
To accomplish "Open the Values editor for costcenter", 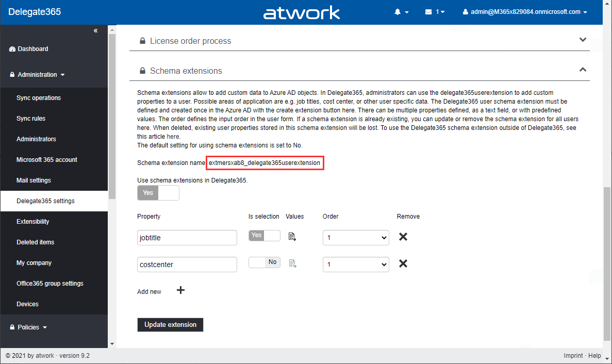I will [x=292, y=263].
